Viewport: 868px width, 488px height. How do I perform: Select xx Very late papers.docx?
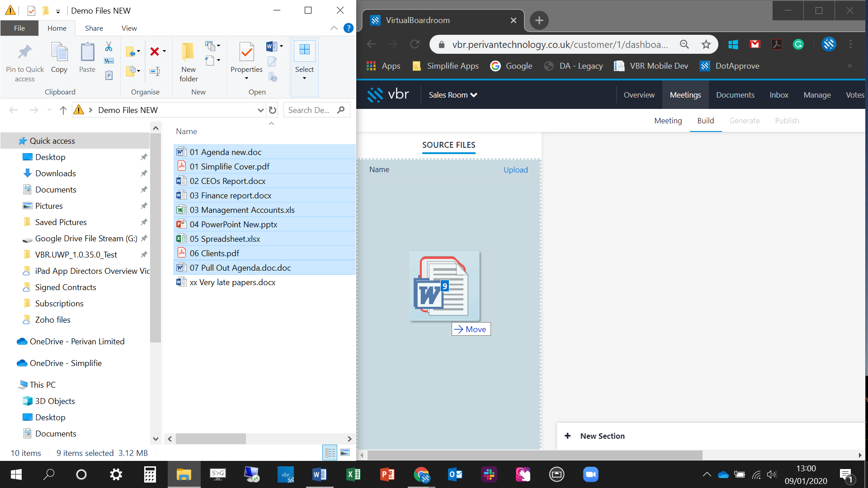(232, 282)
